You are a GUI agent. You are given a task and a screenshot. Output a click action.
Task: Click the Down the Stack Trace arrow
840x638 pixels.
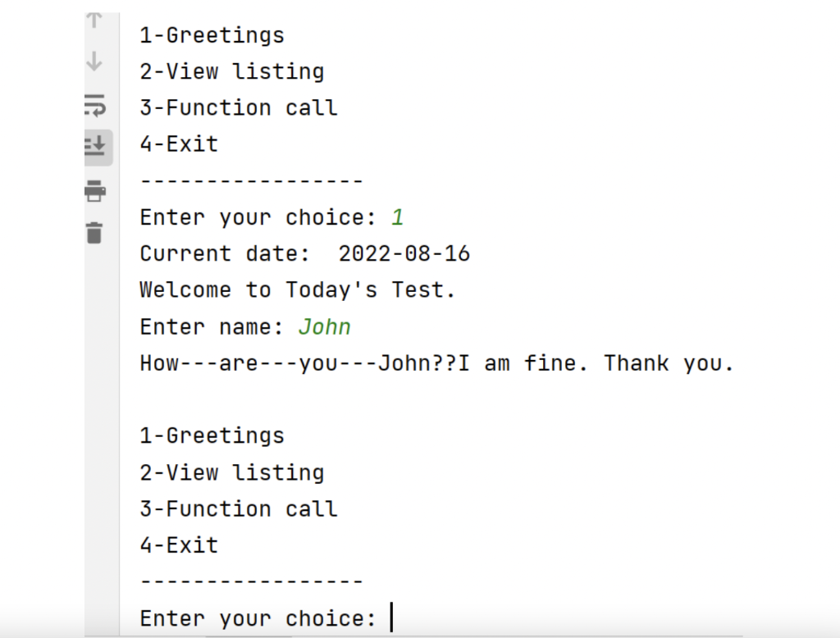click(x=95, y=62)
